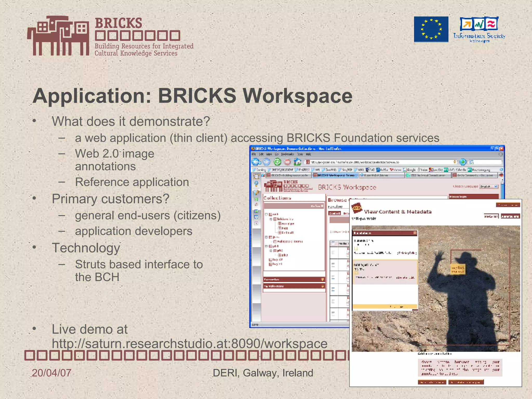The image size is (532, 399).
Task: Click the pencil notes icon in browser side panel
Action: [256, 192]
